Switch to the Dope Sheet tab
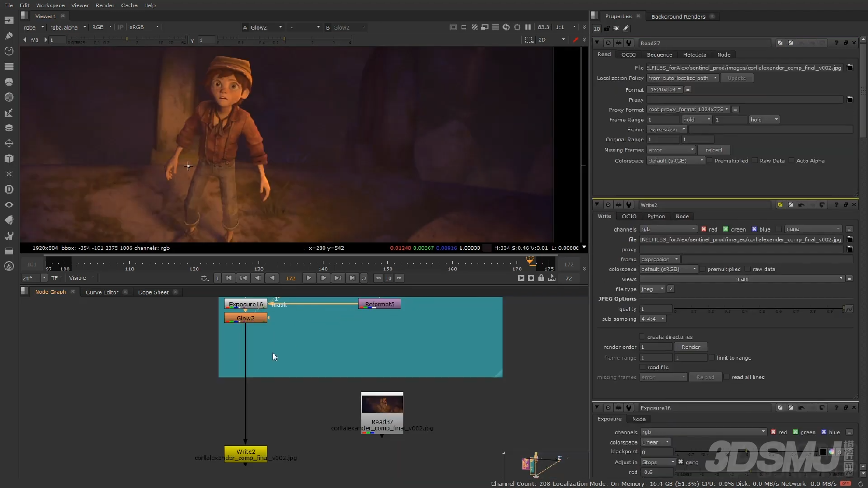This screenshot has height=488, width=868. point(153,292)
